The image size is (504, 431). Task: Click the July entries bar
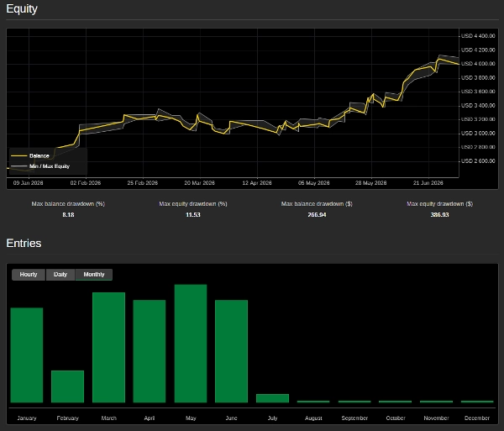pyautogui.click(x=272, y=398)
